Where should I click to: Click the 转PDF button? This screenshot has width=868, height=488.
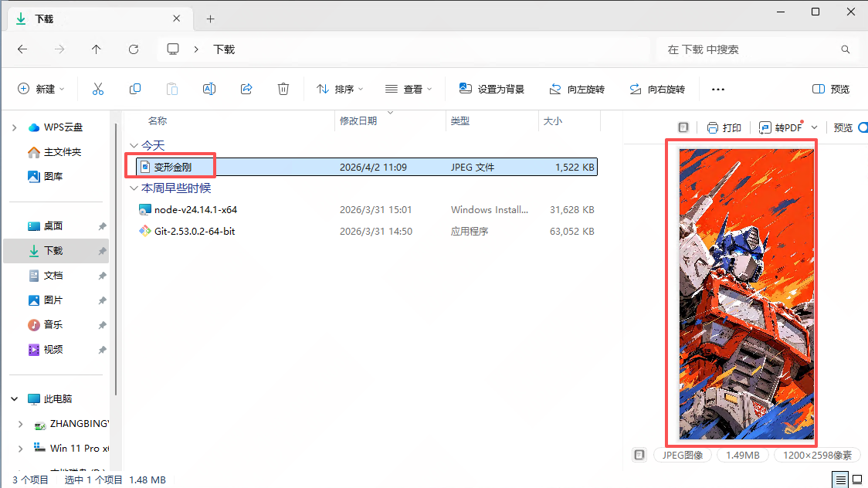click(x=781, y=128)
